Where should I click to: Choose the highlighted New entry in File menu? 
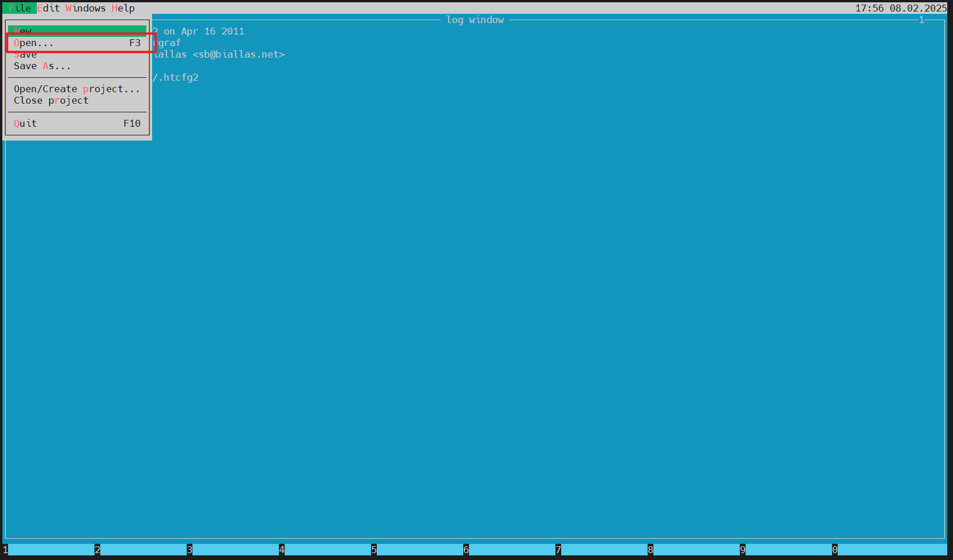click(x=77, y=31)
